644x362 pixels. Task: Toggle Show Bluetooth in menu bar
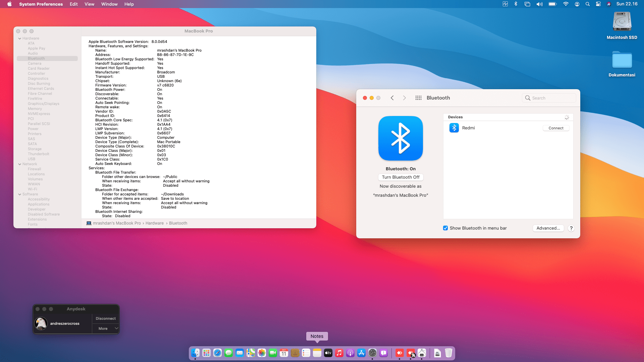coord(445,228)
